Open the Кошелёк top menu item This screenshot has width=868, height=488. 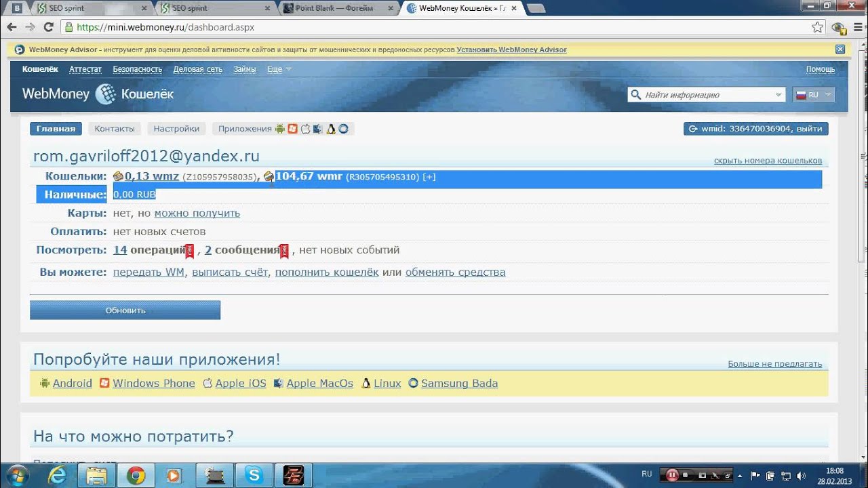pyautogui.click(x=40, y=69)
